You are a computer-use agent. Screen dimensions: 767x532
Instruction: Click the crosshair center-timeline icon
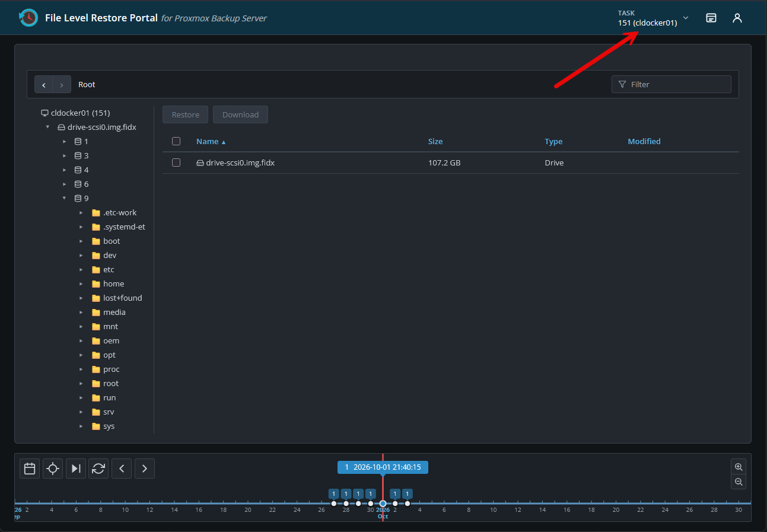(x=53, y=469)
